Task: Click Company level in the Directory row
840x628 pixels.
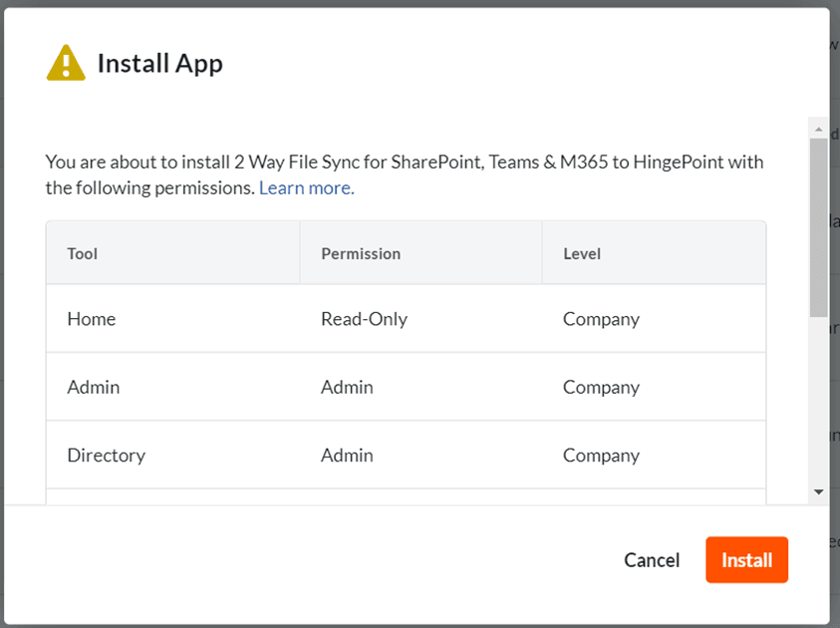Action: (601, 455)
